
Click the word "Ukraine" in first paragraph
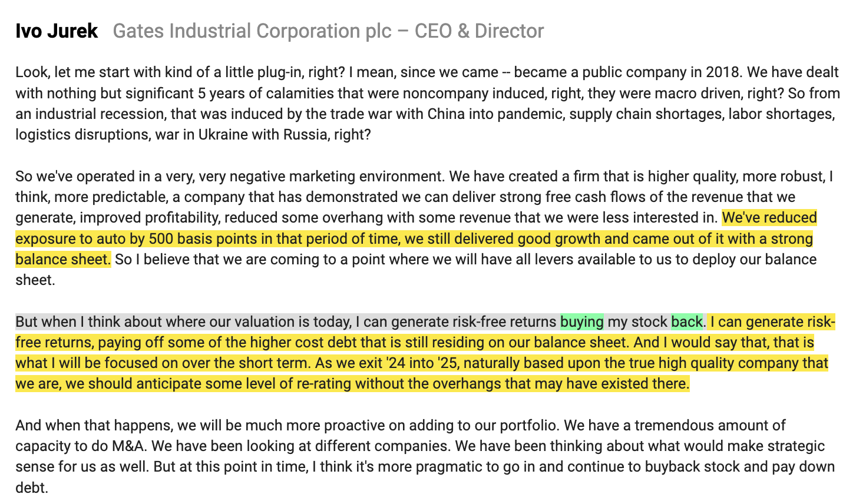tap(223, 134)
